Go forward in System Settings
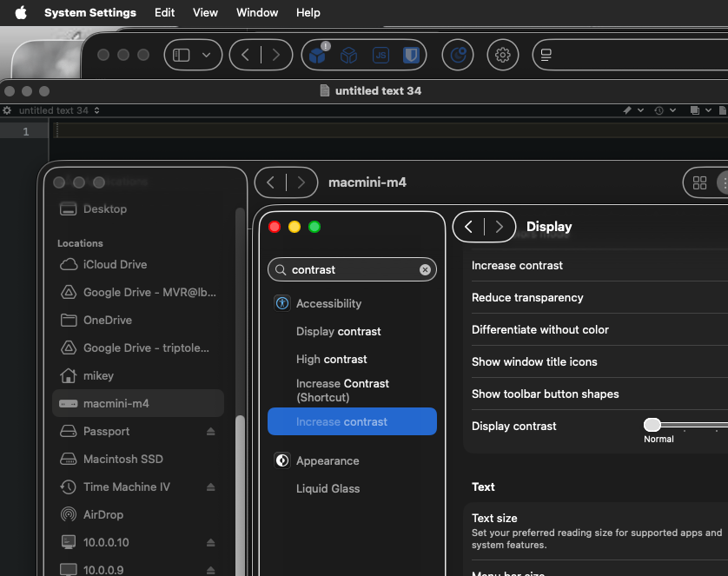728x576 pixels. point(500,227)
